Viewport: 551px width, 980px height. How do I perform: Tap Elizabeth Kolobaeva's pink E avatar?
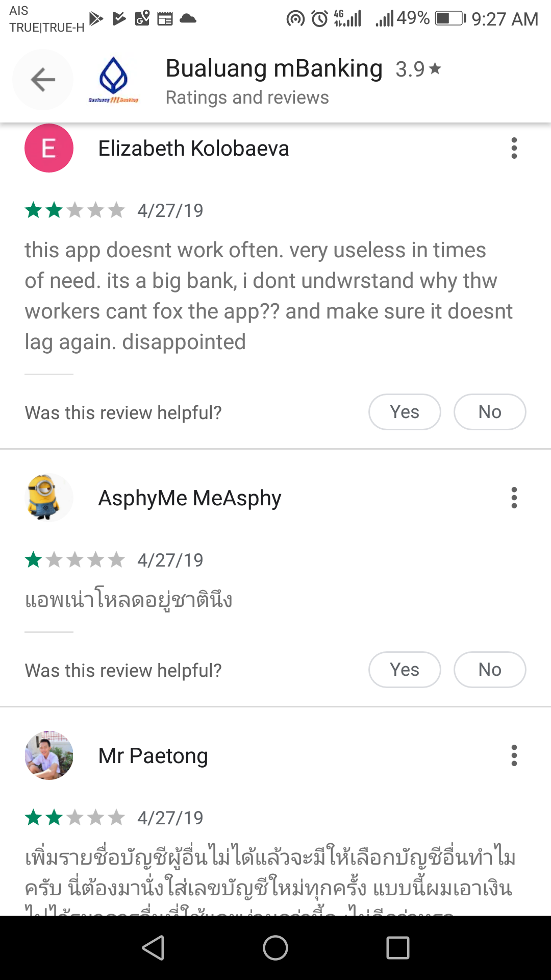(49, 148)
